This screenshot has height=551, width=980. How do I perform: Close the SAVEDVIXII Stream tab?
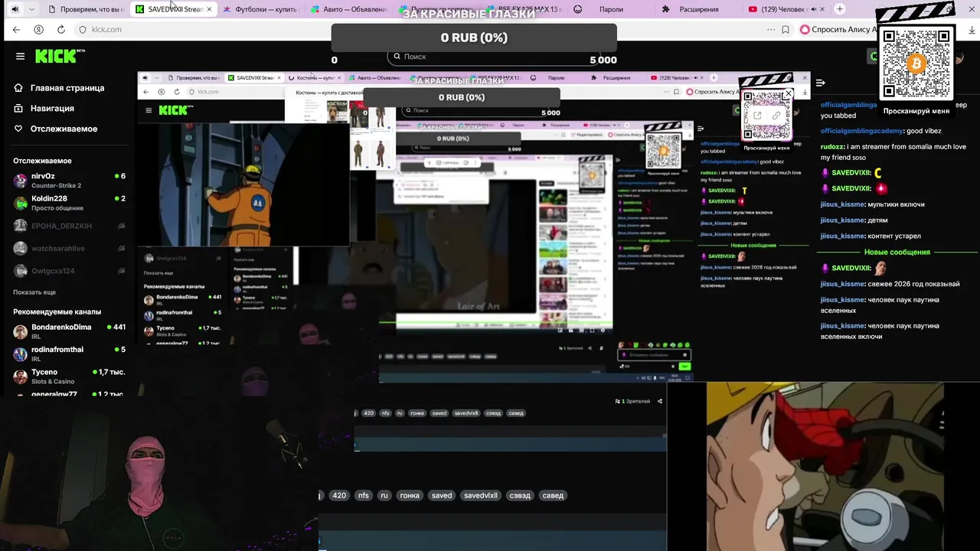[209, 9]
